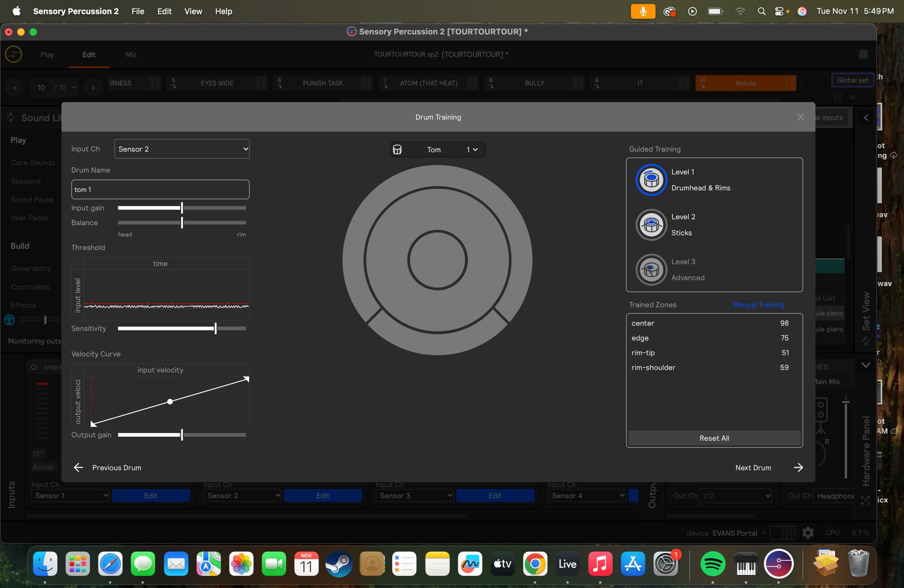Open Manual Training link
Viewport: 904px width, 588px height.
tap(759, 305)
